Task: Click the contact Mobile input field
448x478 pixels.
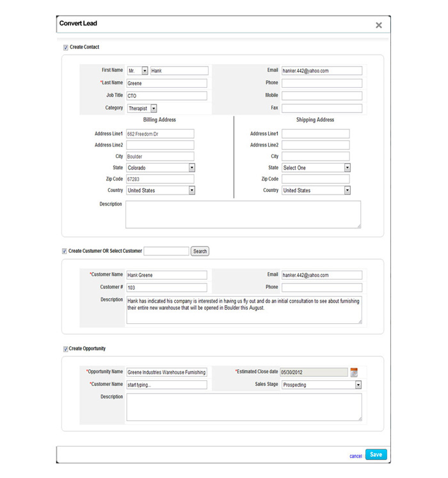Action: pyautogui.click(x=322, y=96)
